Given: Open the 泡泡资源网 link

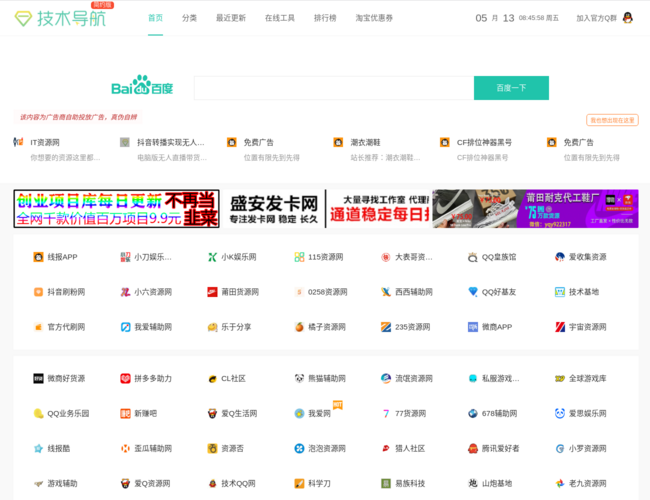Looking at the screenshot, I should click(x=327, y=449).
